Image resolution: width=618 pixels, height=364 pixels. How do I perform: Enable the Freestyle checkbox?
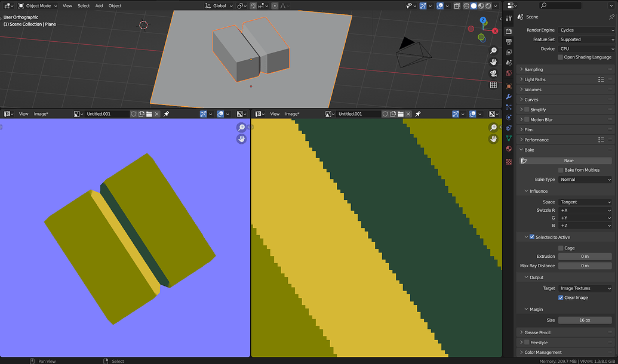click(x=527, y=343)
